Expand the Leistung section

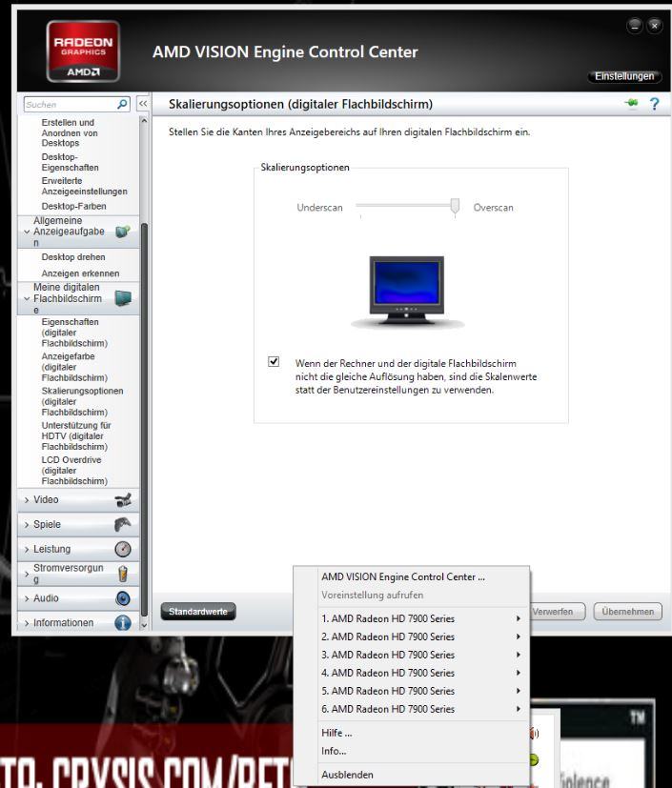pyautogui.click(x=27, y=549)
